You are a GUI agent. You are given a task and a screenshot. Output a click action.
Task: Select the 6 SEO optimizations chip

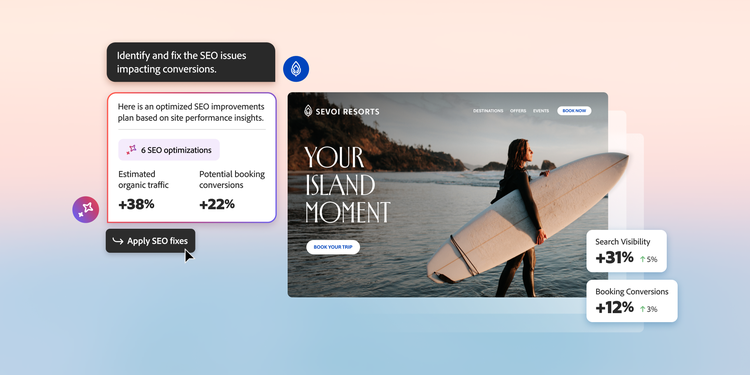point(169,150)
